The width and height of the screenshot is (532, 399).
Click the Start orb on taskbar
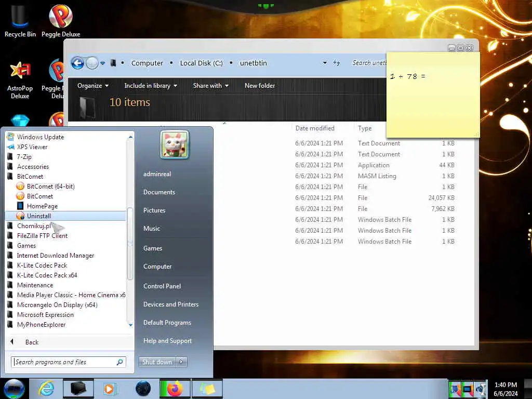[x=14, y=389]
